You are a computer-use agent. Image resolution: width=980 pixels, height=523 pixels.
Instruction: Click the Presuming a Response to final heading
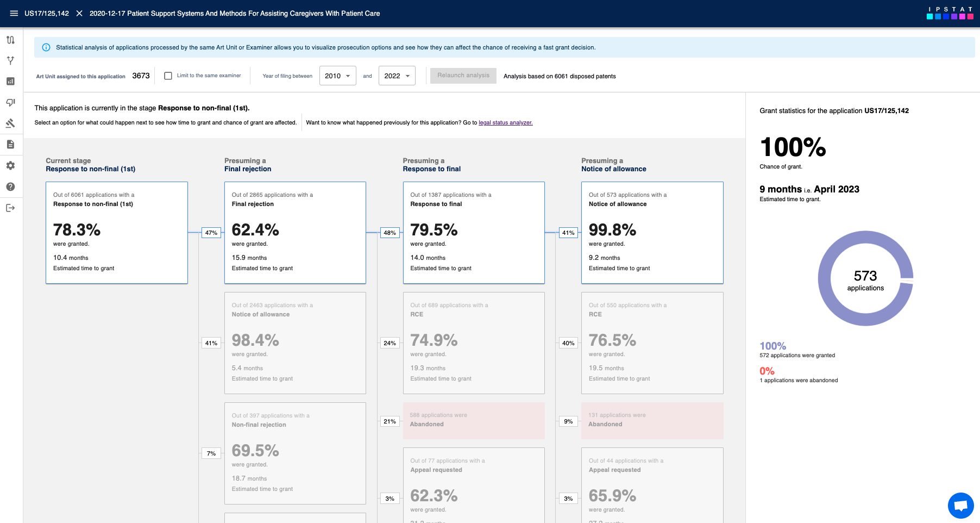[432, 165]
